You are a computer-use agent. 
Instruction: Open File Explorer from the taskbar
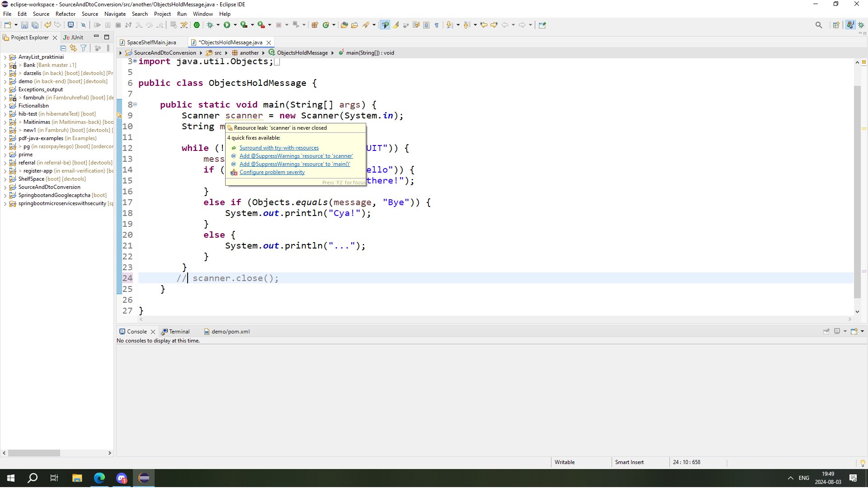(x=77, y=478)
